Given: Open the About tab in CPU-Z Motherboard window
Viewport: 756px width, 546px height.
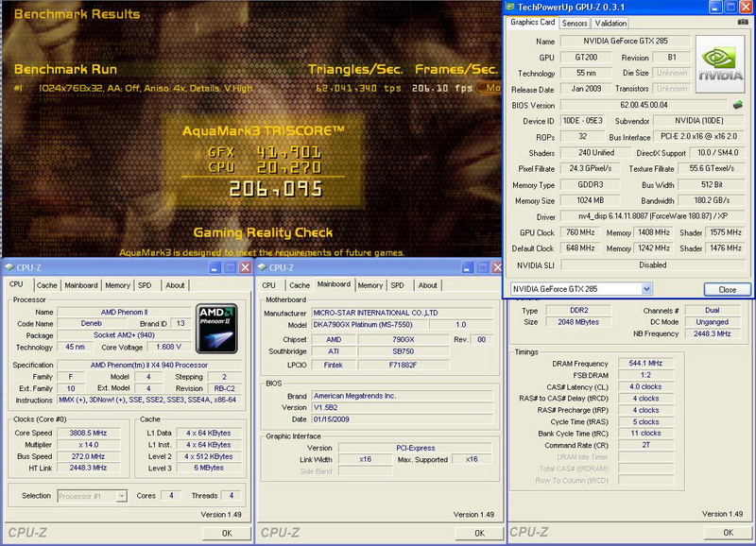Looking at the screenshot, I should tap(428, 285).
